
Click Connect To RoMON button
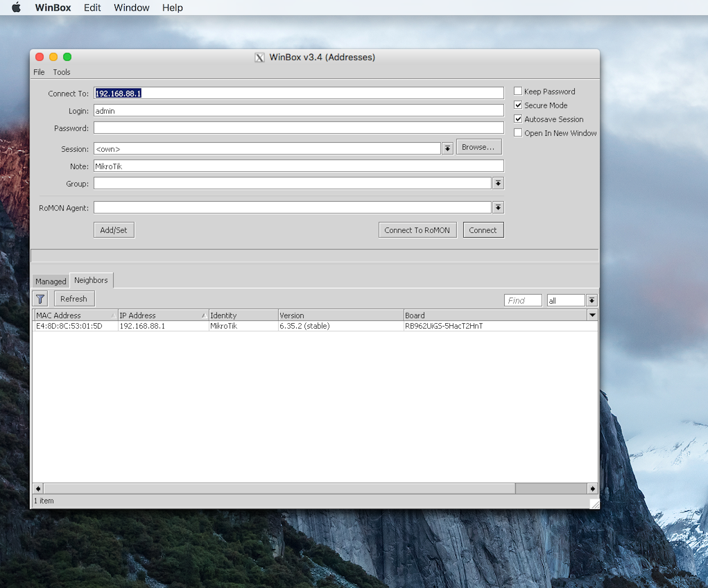417,230
